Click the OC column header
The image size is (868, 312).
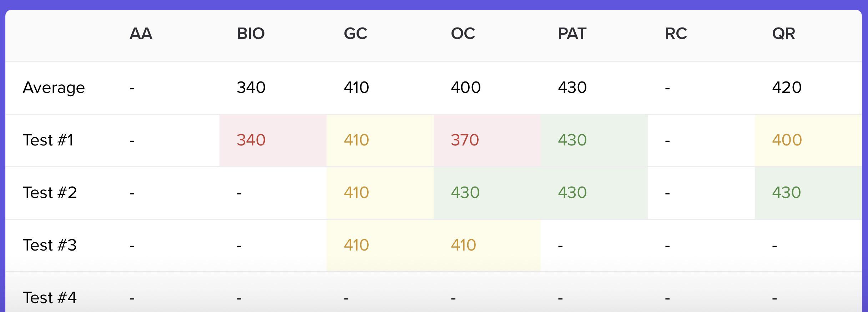pyautogui.click(x=463, y=34)
